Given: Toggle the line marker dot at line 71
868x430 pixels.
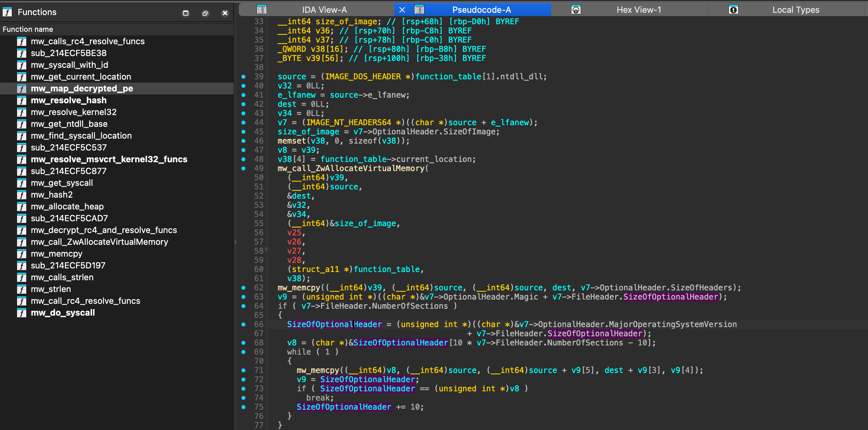Looking at the screenshot, I should (x=244, y=370).
